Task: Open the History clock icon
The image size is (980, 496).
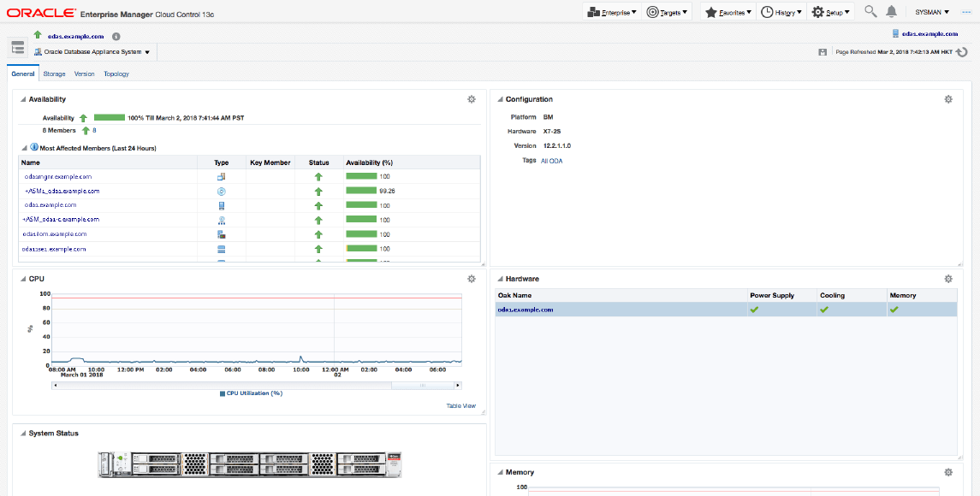Action: tap(768, 12)
